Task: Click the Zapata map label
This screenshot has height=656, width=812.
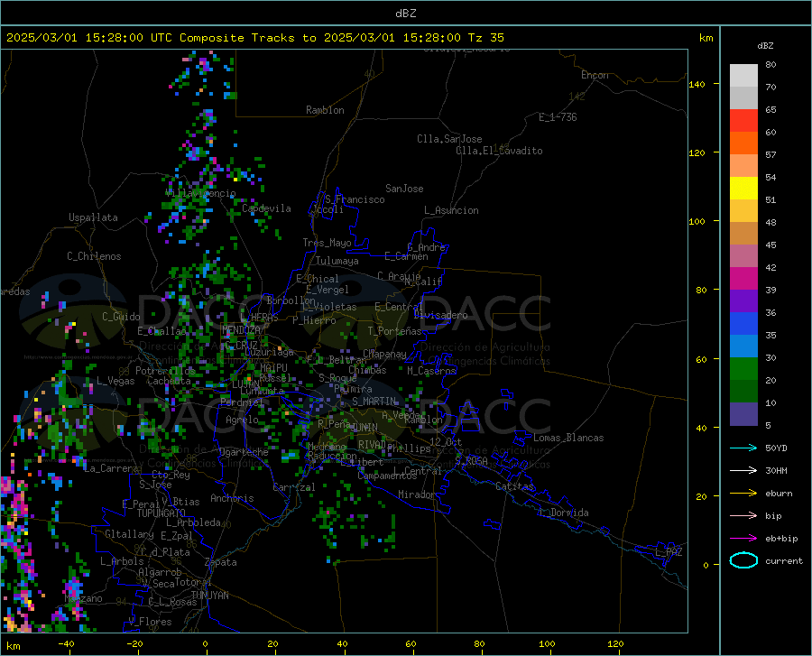Action: (221, 562)
